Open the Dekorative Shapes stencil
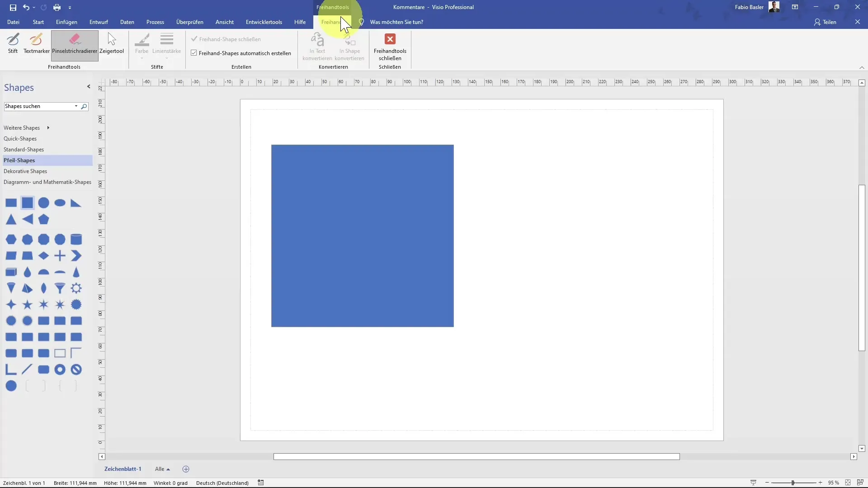Viewport: 868px width, 488px height. coord(25,171)
